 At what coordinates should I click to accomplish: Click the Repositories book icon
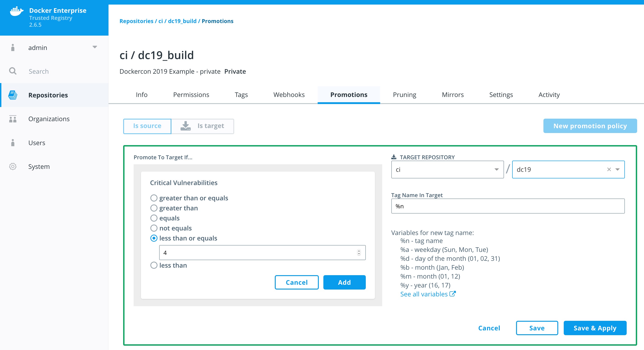click(13, 95)
